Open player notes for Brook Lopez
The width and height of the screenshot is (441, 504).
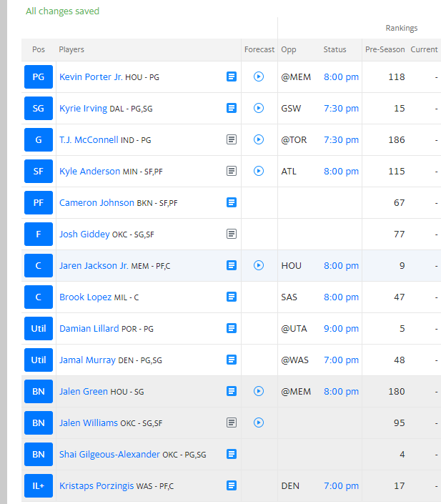click(232, 297)
